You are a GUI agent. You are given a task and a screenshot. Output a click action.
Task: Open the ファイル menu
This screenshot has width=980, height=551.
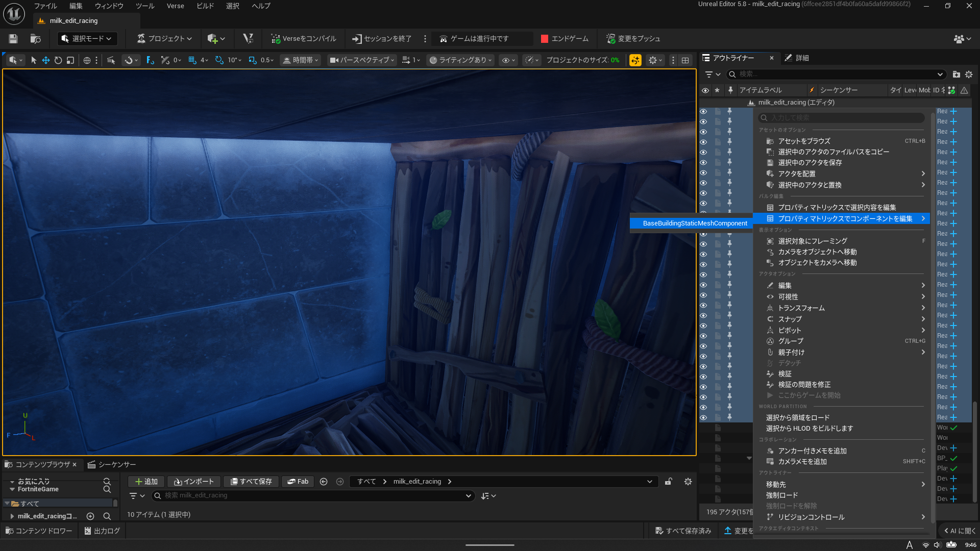pos(45,6)
